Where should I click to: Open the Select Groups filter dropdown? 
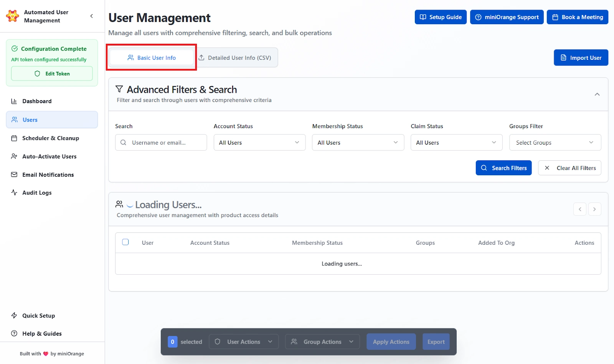click(555, 142)
